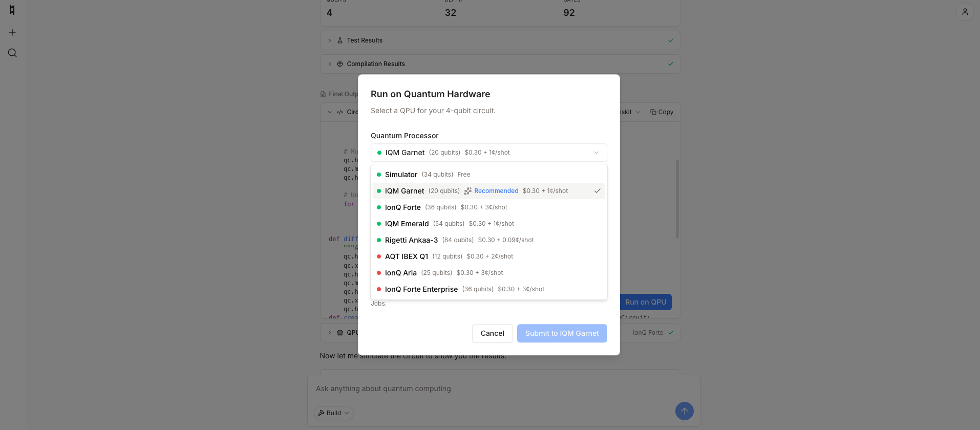
Task: Select AQT IBEX Q1 from the processor list
Action: [488, 256]
